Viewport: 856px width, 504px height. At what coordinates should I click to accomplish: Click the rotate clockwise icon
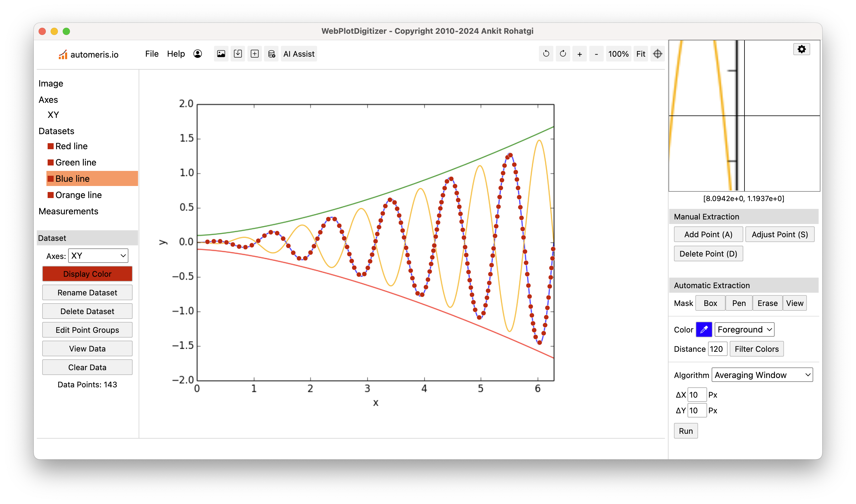click(x=562, y=53)
